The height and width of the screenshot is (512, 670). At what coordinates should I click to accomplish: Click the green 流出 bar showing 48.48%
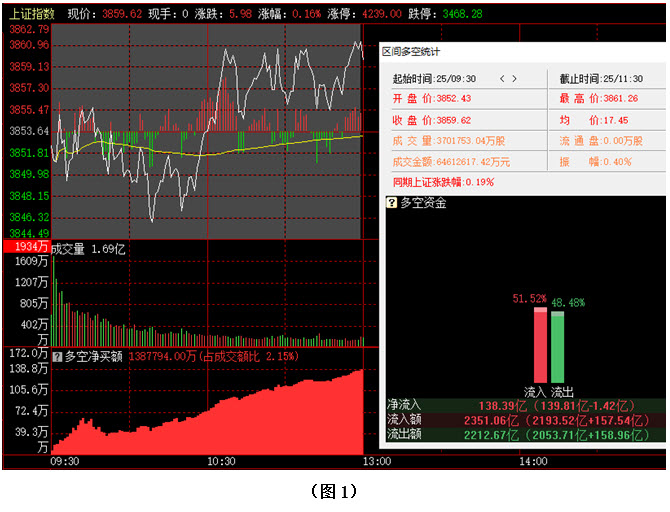click(557, 347)
